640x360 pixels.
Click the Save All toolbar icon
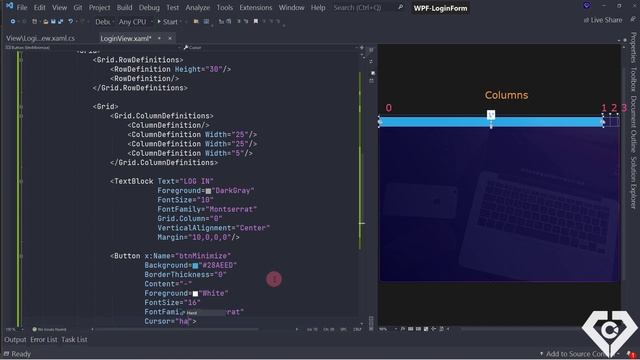pyautogui.click(x=60, y=21)
